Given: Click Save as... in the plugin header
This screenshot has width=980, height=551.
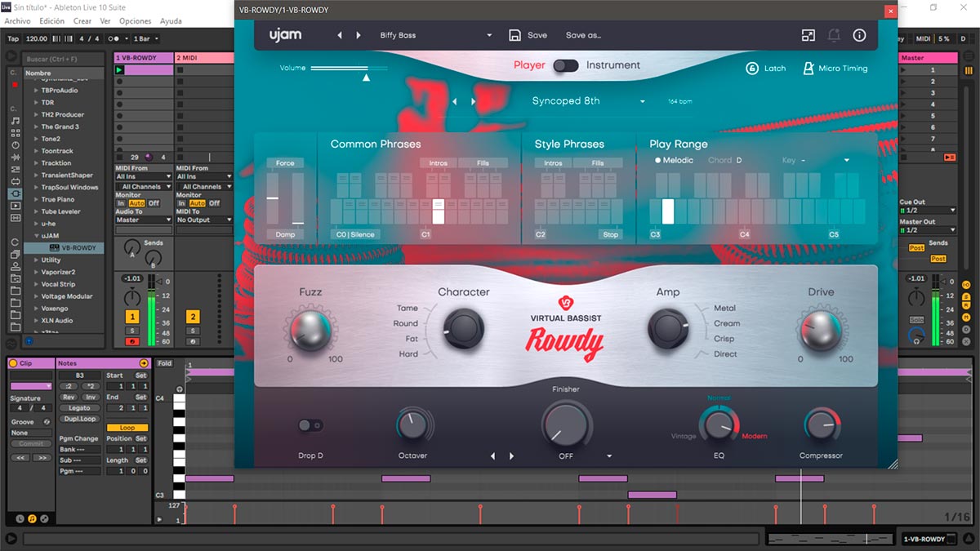Looking at the screenshot, I should coord(583,36).
